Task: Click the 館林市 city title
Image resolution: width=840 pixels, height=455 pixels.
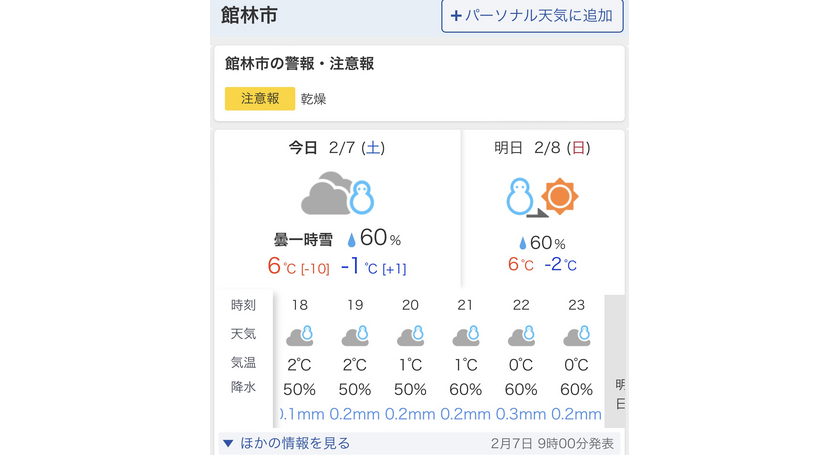Action: point(250,16)
